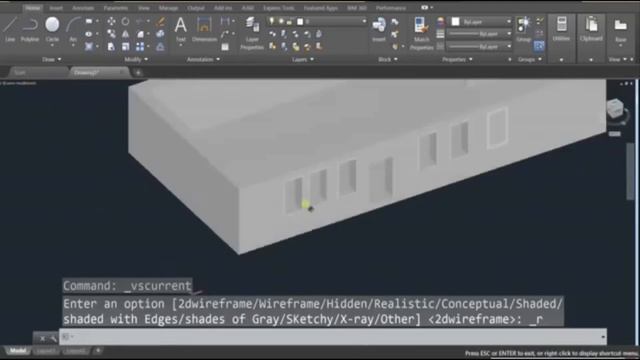Insert a Table from Annotation panel
The height and width of the screenshot is (360, 640).
(x=225, y=47)
